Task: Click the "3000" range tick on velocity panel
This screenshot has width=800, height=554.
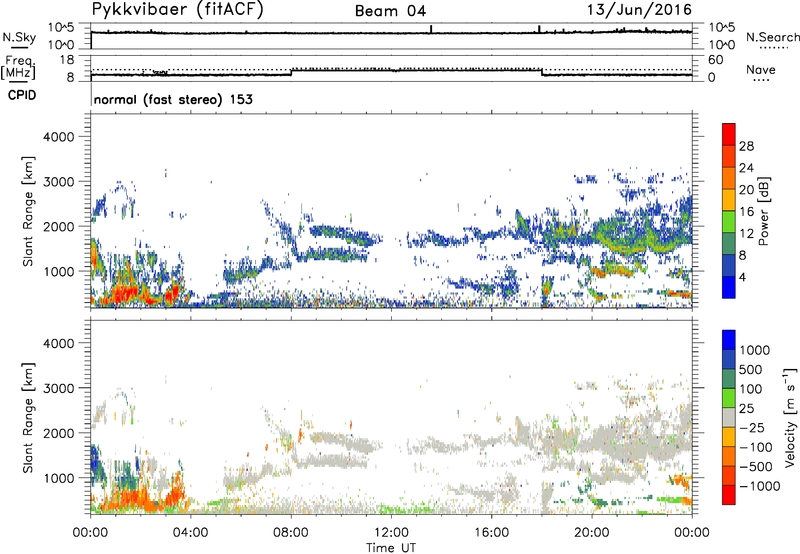Action: (x=58, y=388)
